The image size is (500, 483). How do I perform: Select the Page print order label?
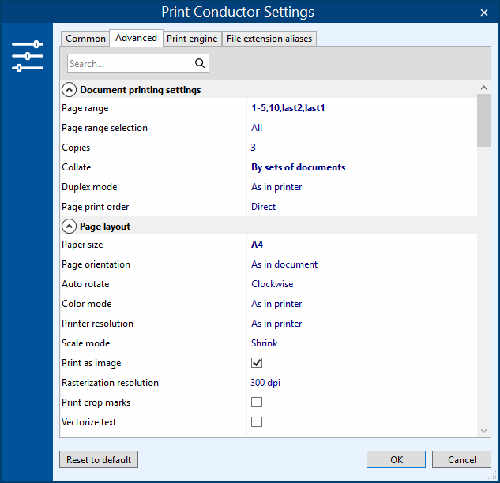pyautogui.click(x=95, y=207)
